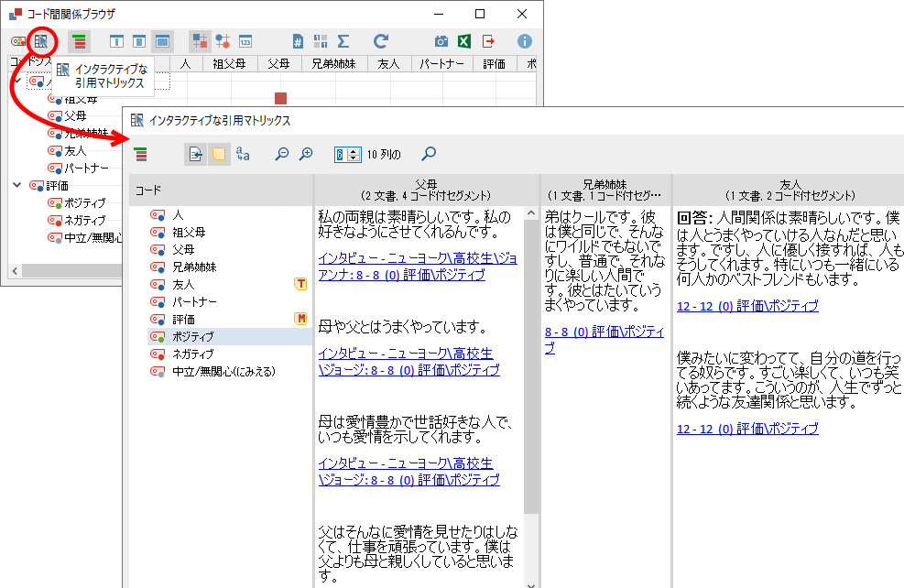Collapse the 人 code group in main window

click(x=17, y=81)
